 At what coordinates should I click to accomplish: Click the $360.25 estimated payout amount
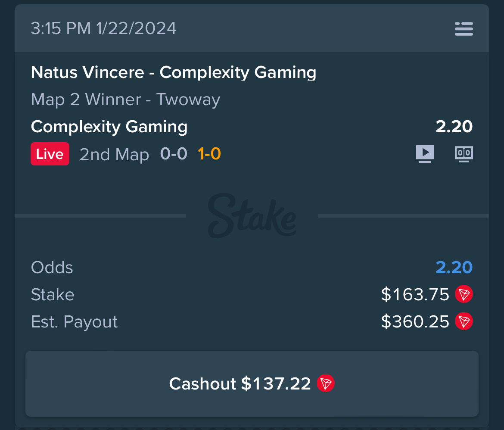pos(415,321)
